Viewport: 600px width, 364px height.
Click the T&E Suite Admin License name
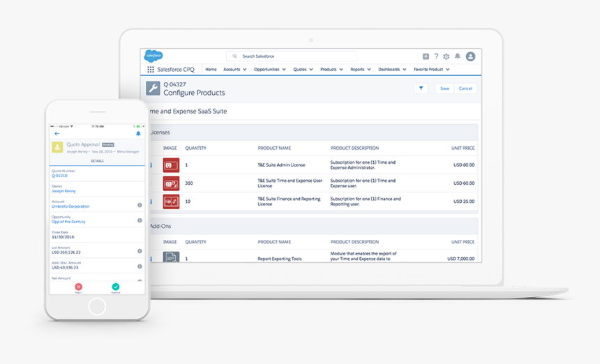point(281,165)
